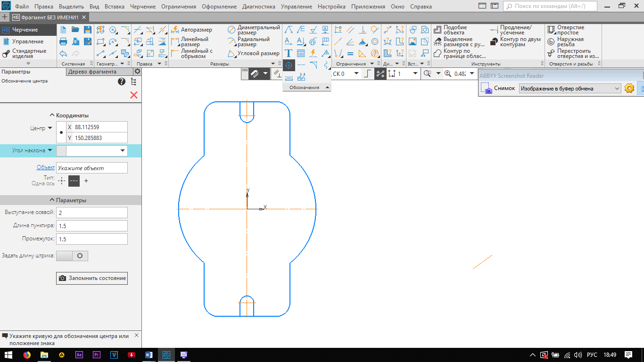
Task: Click the Print icon
Action: [63, 41]
